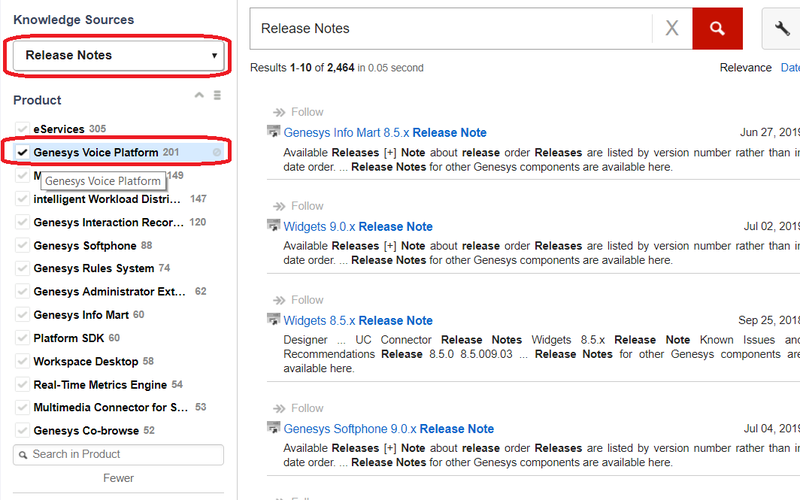Click the document icon beside Genesys Softphone 9.0.x
800x500 pixels.
tap(274, 428)
